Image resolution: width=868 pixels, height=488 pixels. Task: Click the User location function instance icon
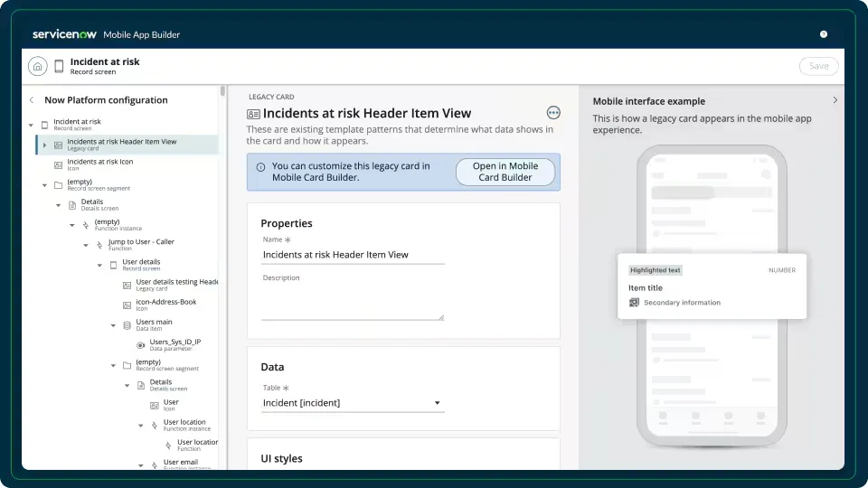[x=155, y=426]
